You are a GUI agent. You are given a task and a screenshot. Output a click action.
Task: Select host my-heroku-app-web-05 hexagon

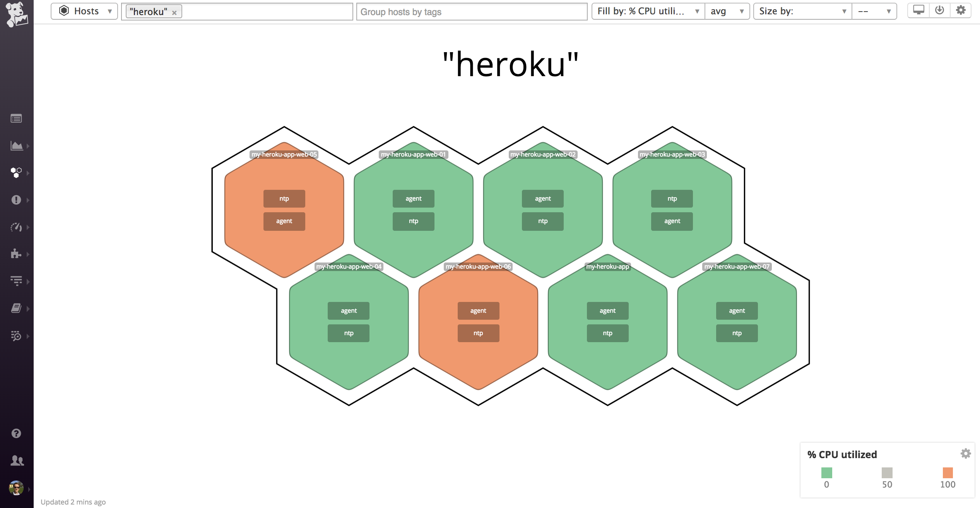click(284, 211)
